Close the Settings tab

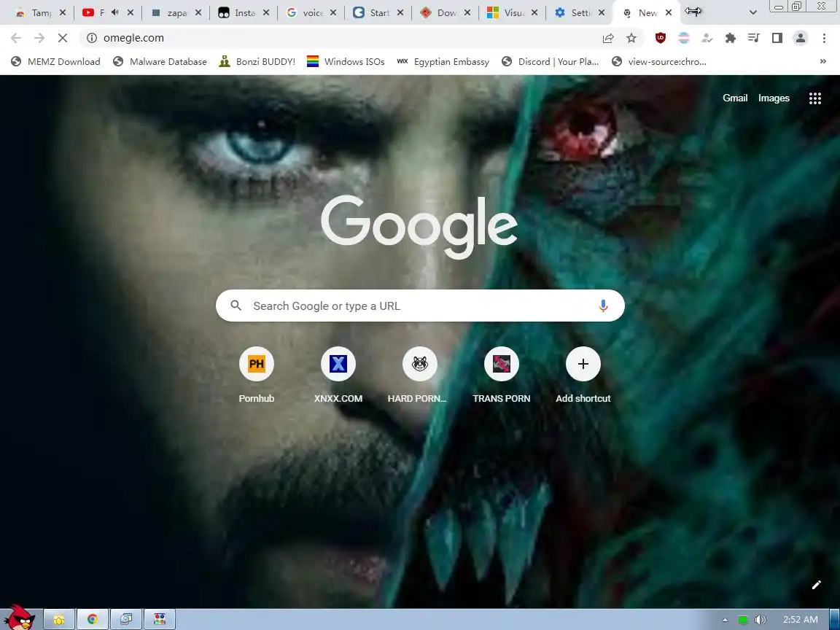602,12
